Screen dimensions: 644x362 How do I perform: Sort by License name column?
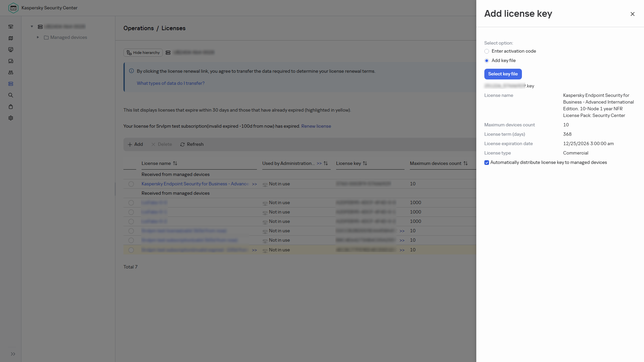click(175, 163)
